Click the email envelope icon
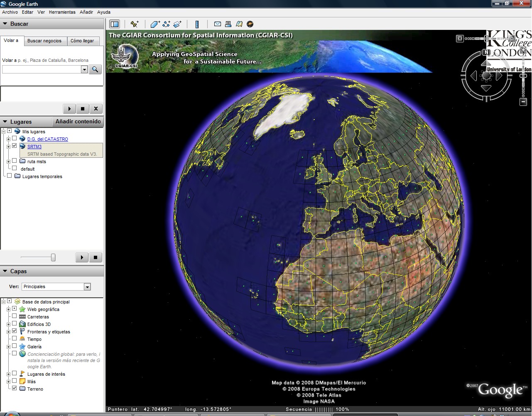 click(x=217, y=24)
